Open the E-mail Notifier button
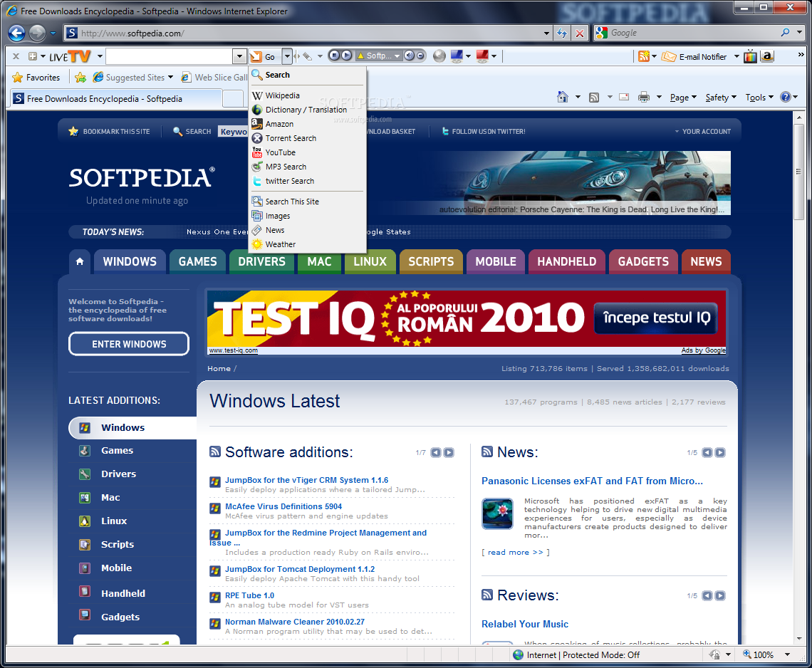 pyautogui.click(x=694, y=56)
